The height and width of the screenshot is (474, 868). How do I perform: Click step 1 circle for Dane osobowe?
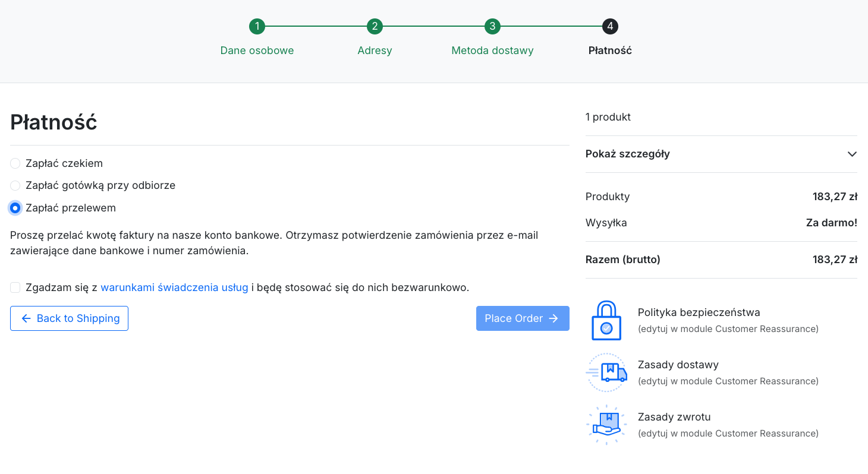pyautogui.click(x=257, y=26)
